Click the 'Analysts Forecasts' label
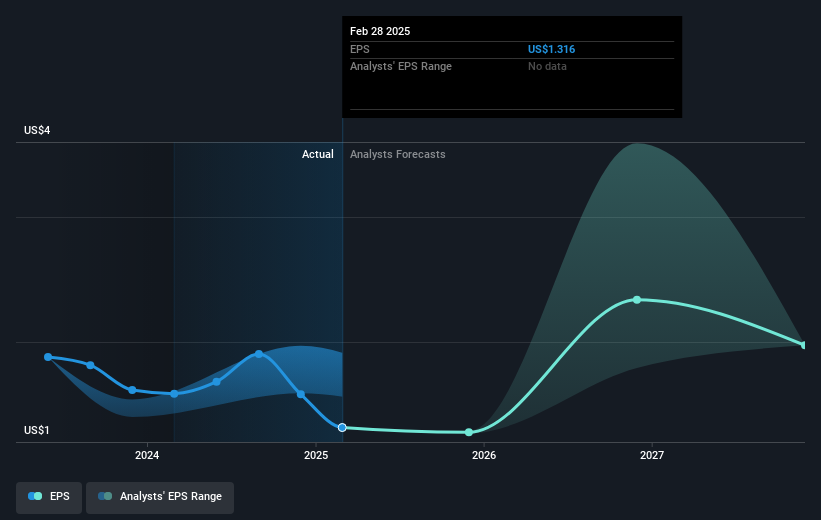Screen dimensions: 821x520 (397, 154)
